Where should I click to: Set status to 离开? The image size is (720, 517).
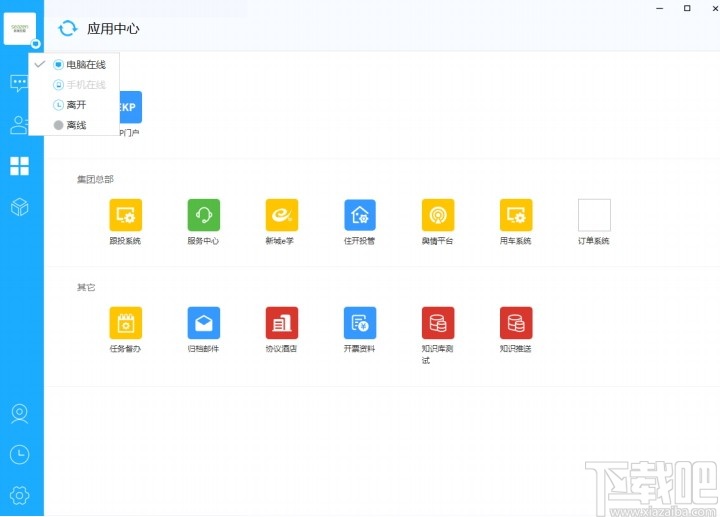tap(74, 105)
